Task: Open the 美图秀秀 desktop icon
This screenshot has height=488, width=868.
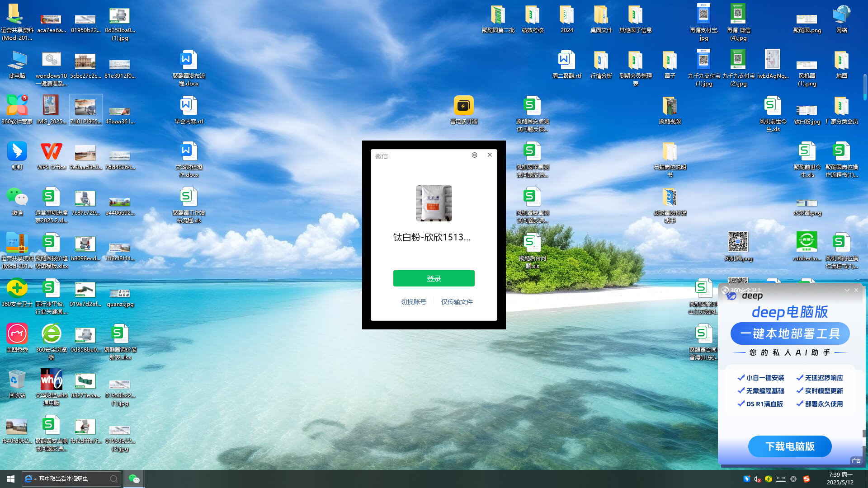Action: click(17, 334)
